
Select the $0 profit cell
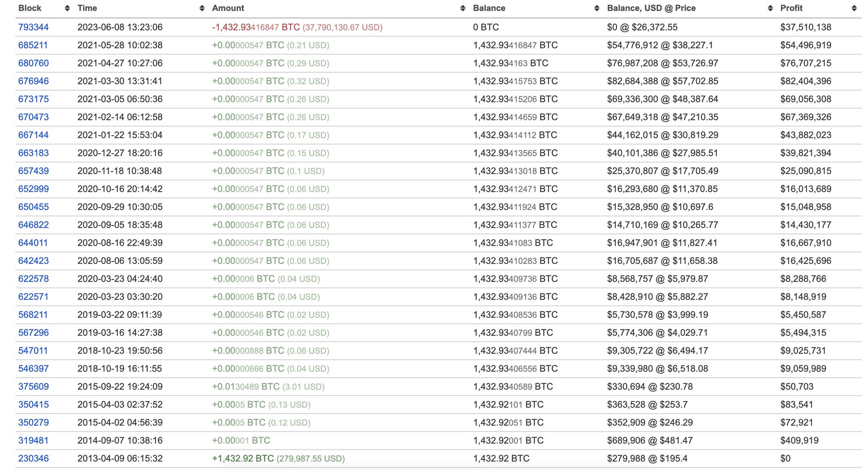click(x=785, y=459)
